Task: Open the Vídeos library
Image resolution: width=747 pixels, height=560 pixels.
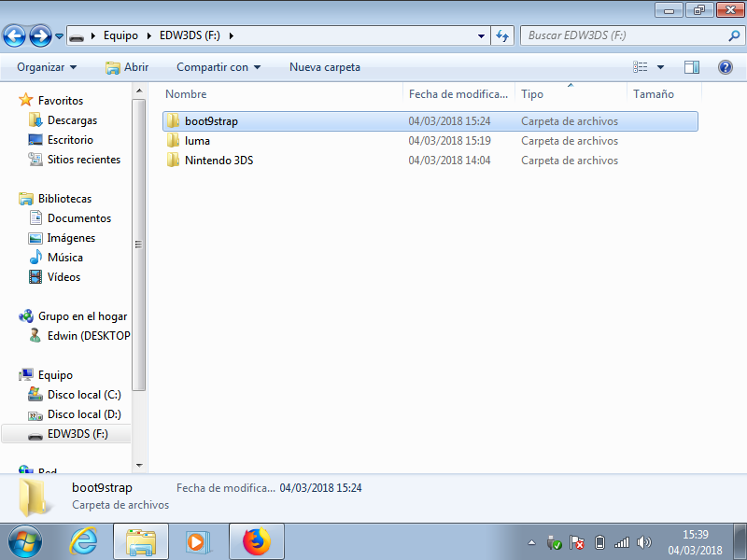Action: pos(63,276)
